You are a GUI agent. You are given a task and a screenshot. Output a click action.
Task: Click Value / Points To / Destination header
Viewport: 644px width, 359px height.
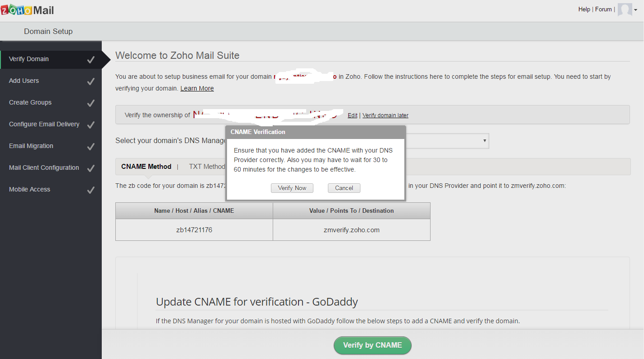click(352, 211)
